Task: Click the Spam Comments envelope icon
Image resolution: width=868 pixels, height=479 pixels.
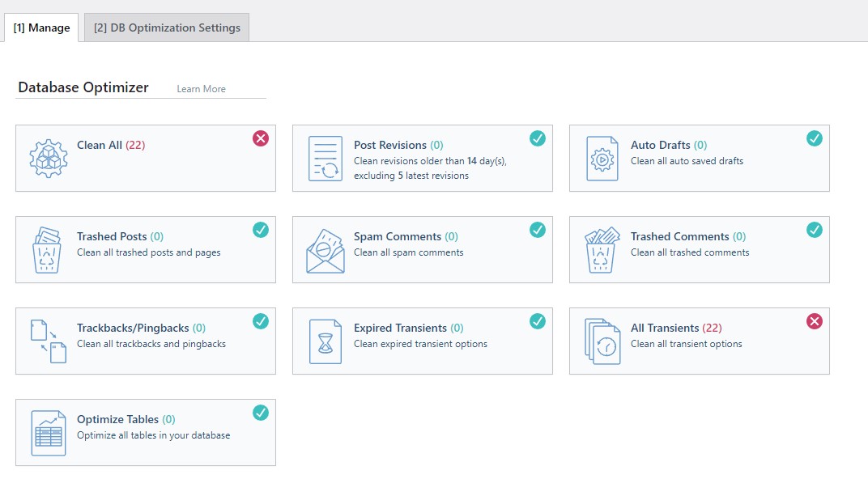Action: pyautogui.click(x=325, y=251)
